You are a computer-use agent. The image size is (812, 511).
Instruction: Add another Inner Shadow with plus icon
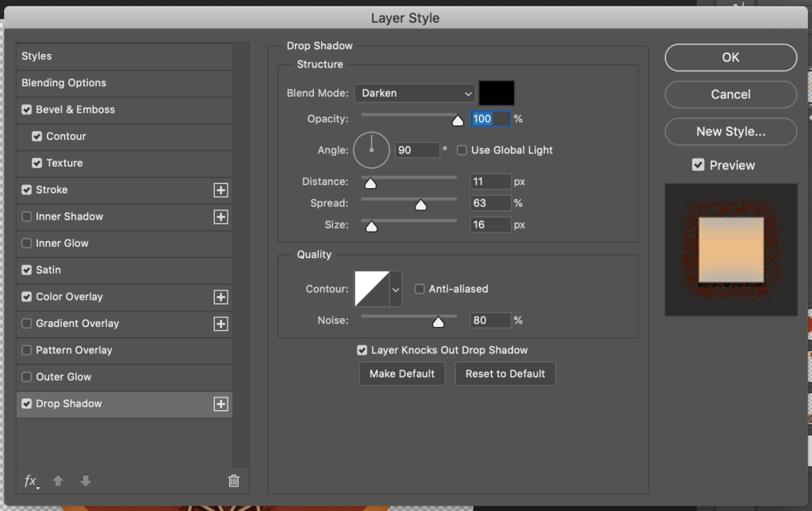coord(221,217)
